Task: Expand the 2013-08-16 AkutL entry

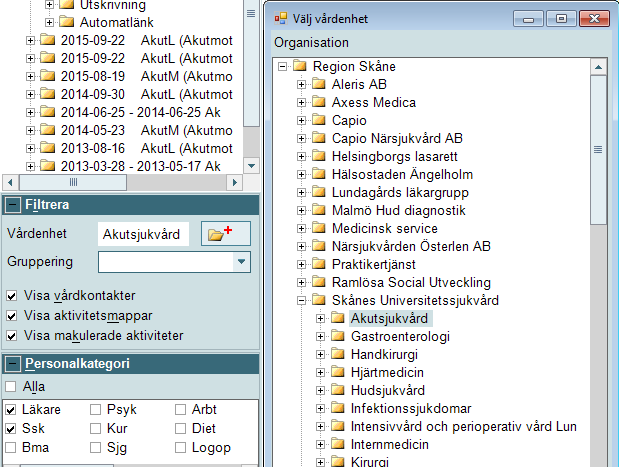Action: 30,148
